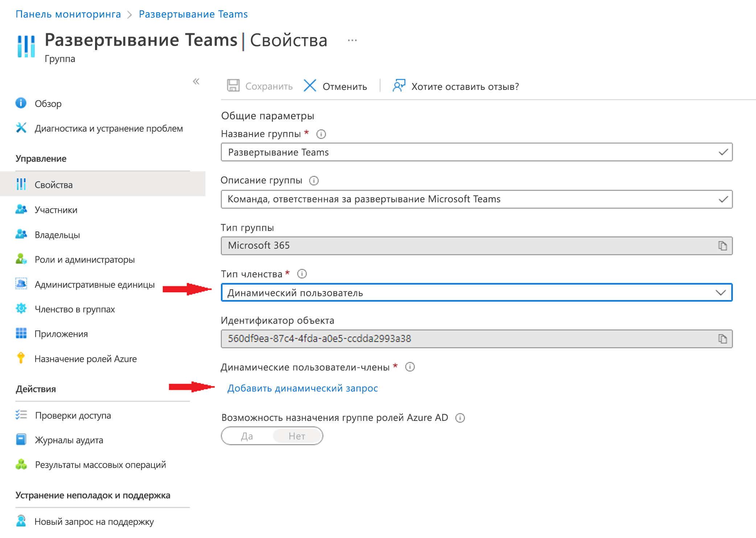Click the Audit logs book icon

[21, 439]
